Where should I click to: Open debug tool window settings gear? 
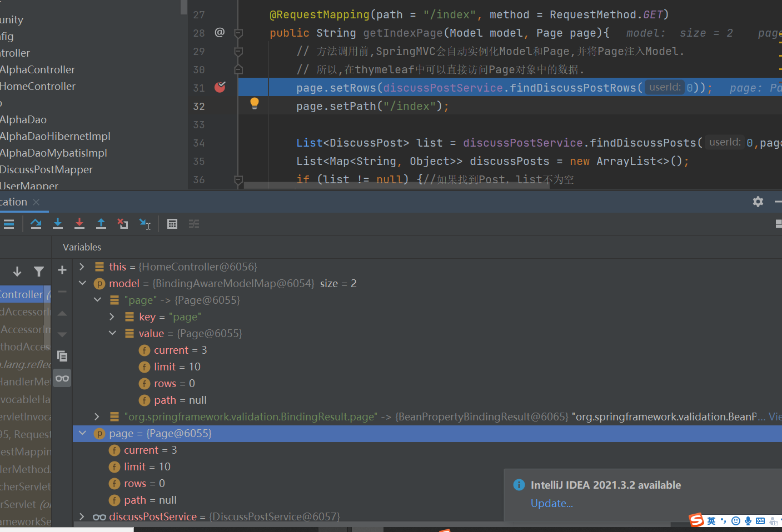(758, 202)
